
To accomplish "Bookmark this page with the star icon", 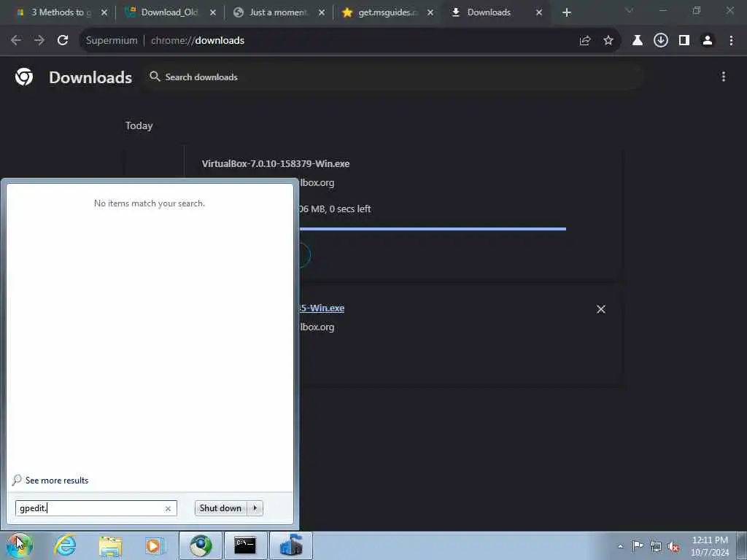I will [x=608, y=41].
